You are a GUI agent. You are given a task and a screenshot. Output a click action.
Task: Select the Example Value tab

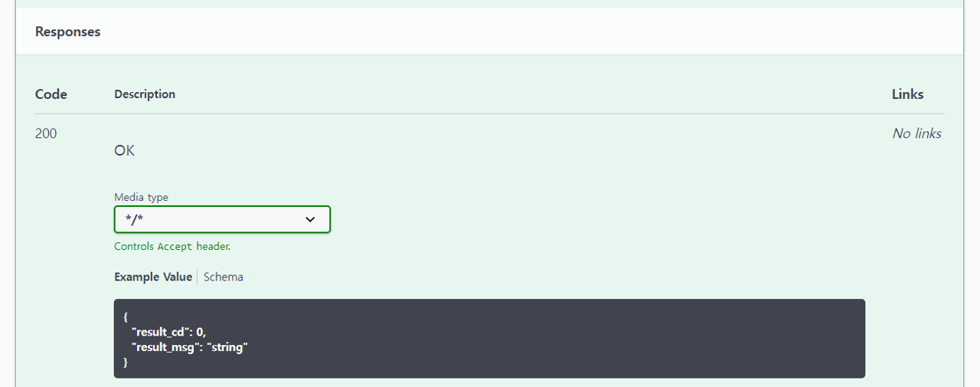153,277
